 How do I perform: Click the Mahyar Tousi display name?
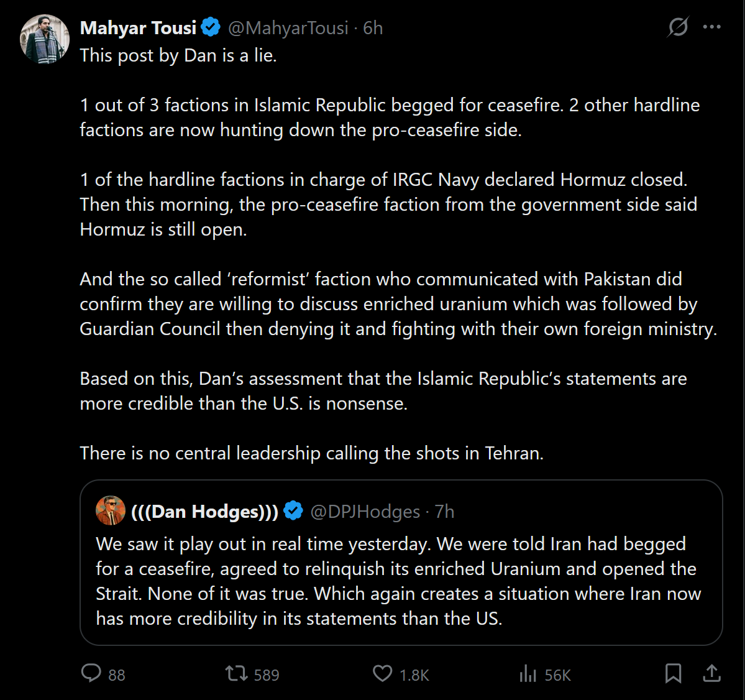[138, 28]
